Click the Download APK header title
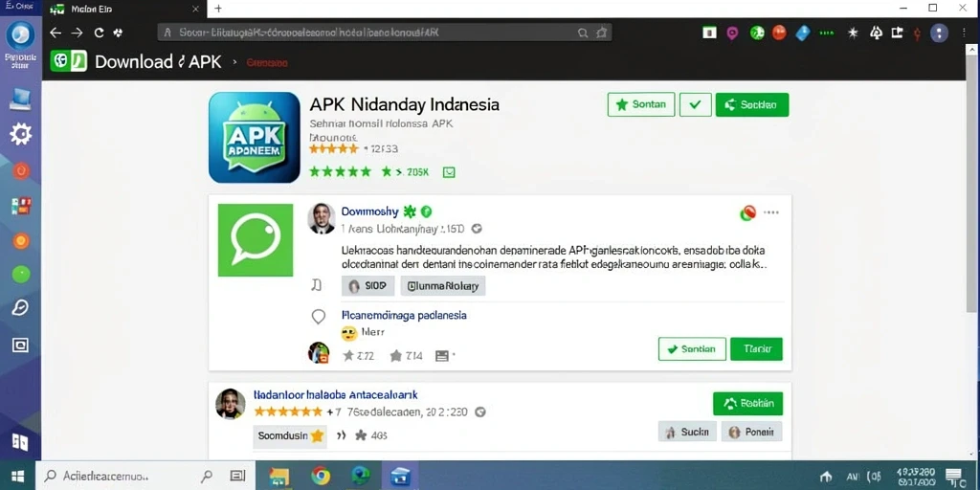This screenshot has width=980, height=490. click(x=158, y=61)
